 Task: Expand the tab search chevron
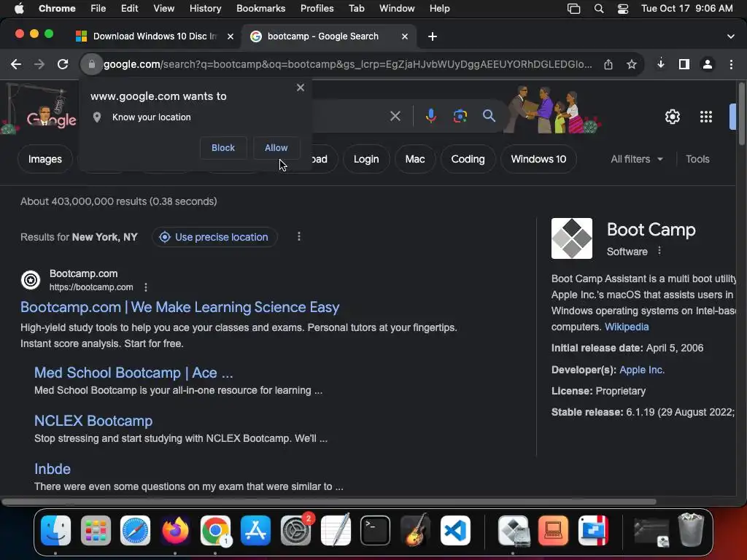tap(731, 36)
